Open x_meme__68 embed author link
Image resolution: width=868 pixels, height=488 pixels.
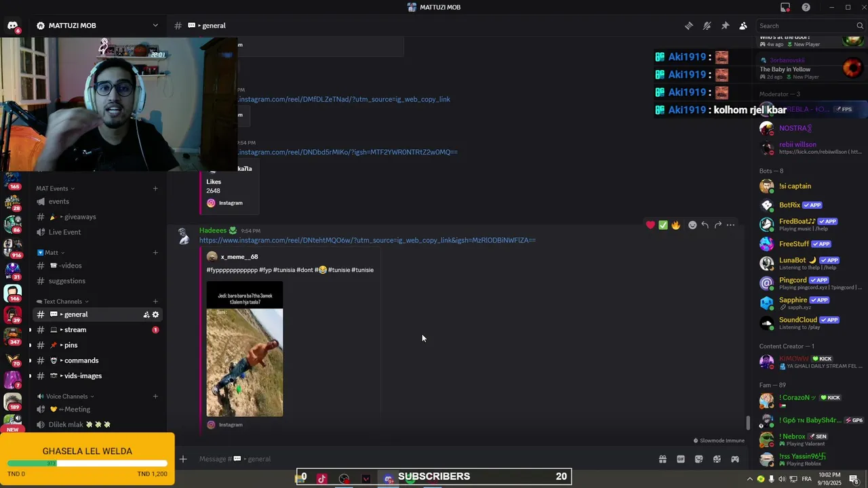239,257
